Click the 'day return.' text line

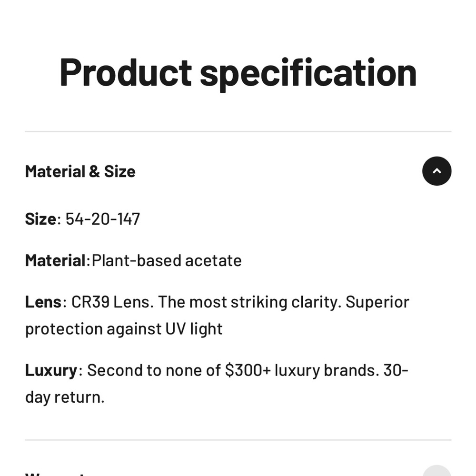pos(65,397)
